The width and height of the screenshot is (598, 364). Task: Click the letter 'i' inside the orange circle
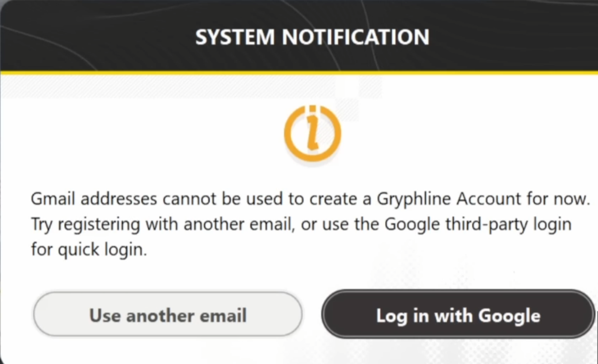[x=312, y=133]
